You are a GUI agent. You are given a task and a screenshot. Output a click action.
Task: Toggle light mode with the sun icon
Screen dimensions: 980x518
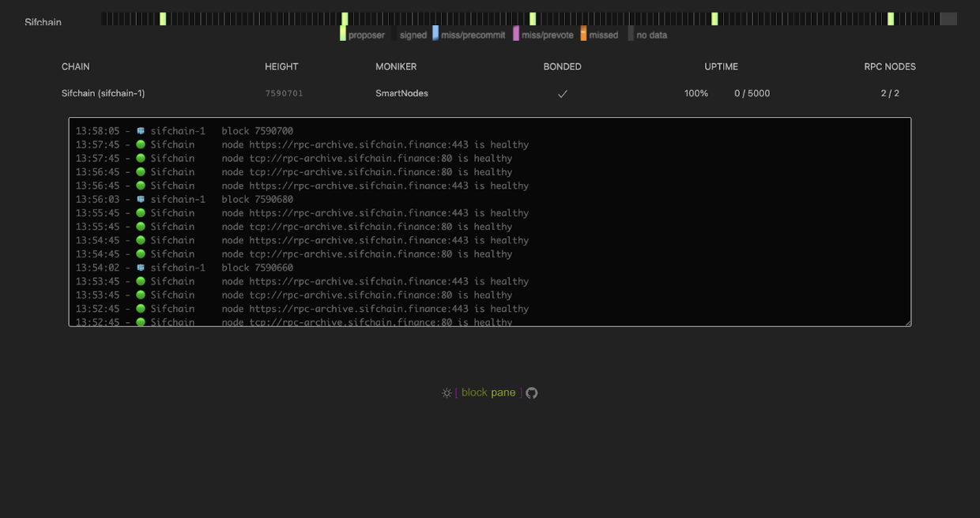click(x=447, y=393)
